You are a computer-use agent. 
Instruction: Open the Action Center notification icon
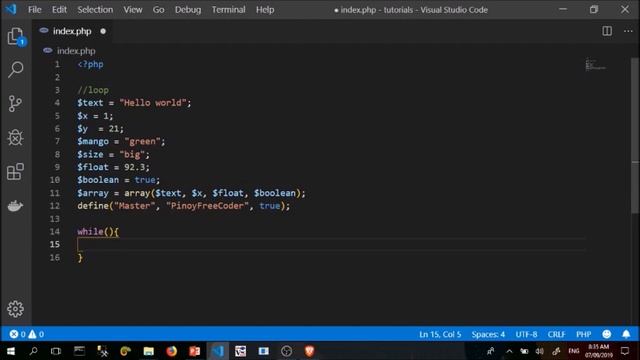[x=625, y=351]
